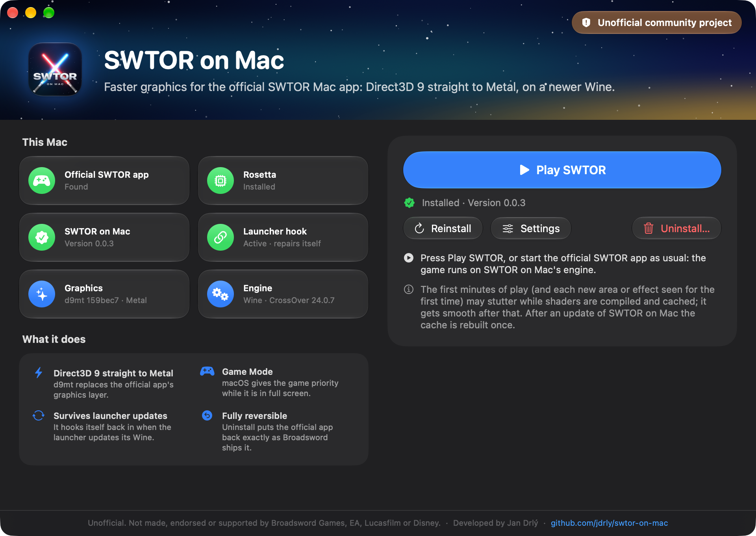Click the Unofficial community project badge text
The width and height of the screenshot is (756, 536).
tap(665, 22)
